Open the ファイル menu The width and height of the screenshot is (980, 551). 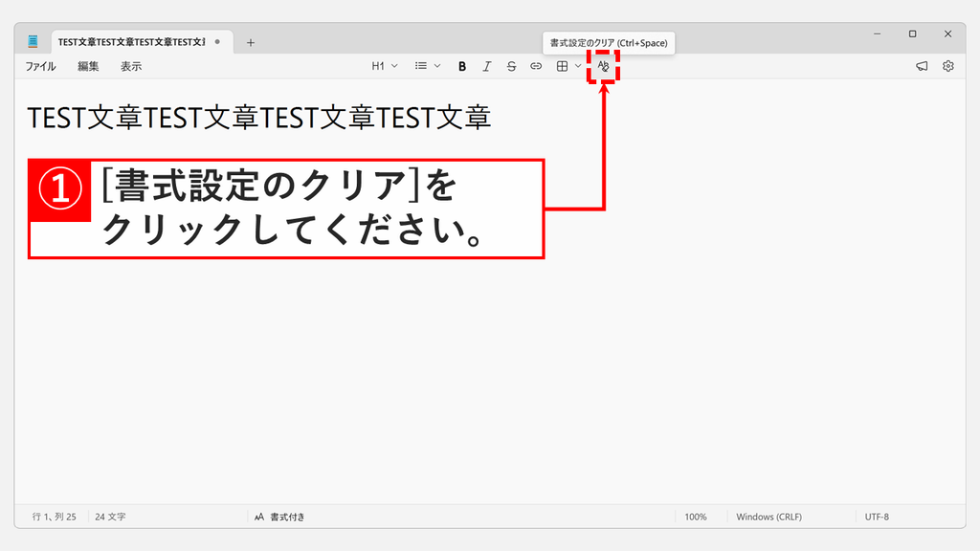(40, 66)
